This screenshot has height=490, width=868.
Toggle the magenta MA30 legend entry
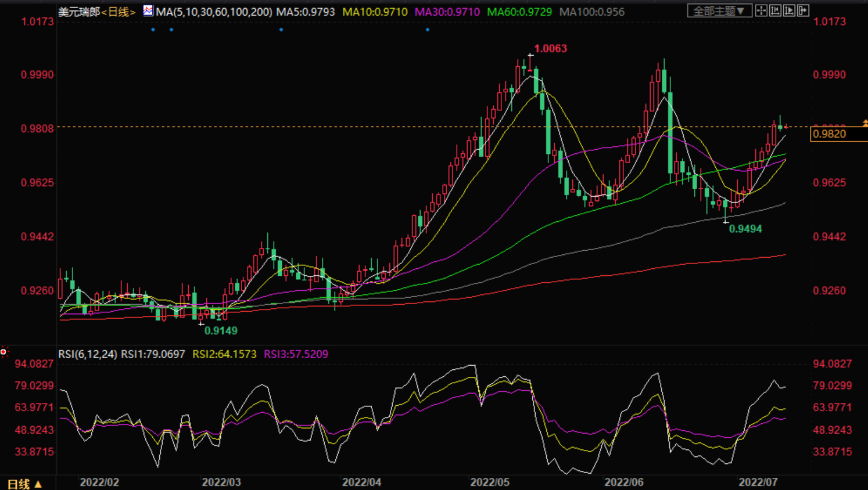pyautogui.click(x=447, y=12)
